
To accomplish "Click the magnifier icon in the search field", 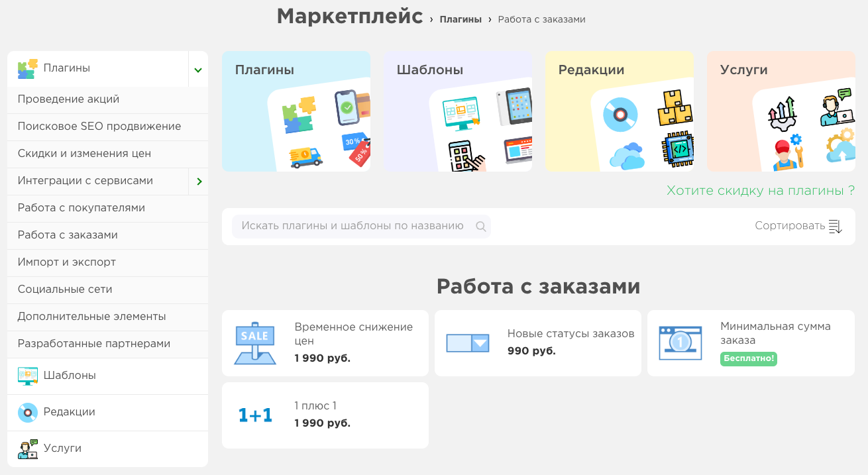I will (481, 227).
